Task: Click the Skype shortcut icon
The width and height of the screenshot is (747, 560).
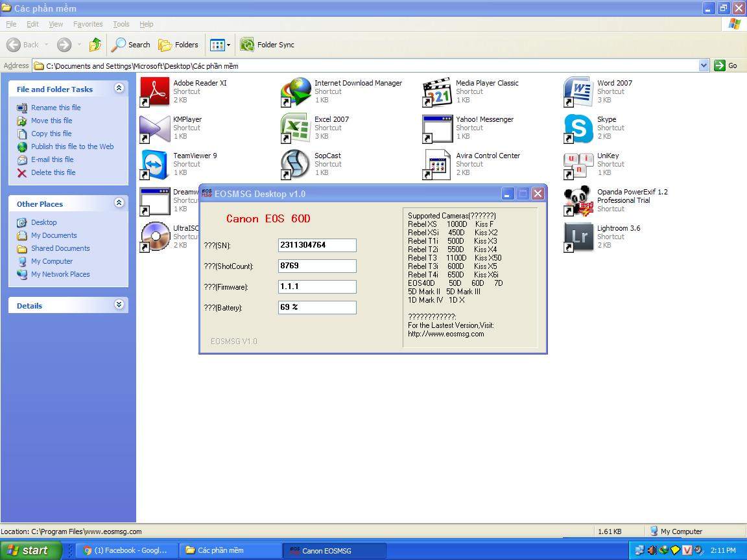Action: pos(578,128)
